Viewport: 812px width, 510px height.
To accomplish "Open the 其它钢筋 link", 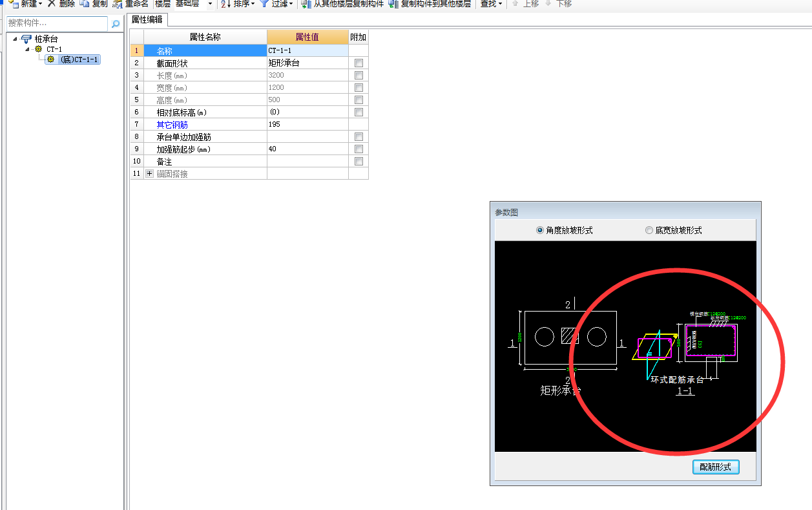I will [172, 125].
